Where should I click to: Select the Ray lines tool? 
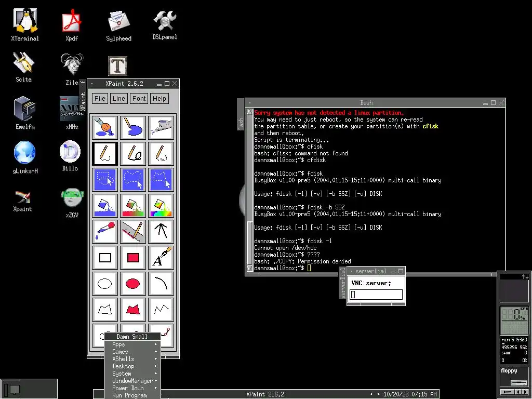point(161,231)
